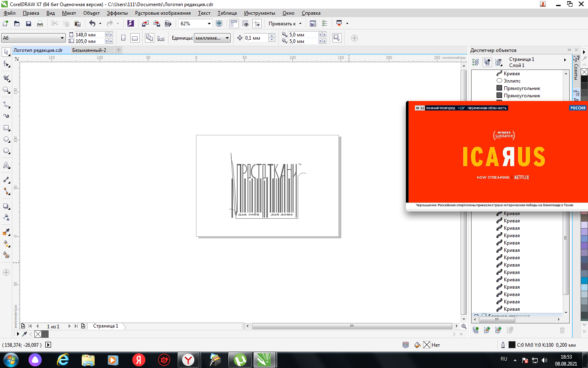Image resolution: width=588 pixels, height=368 pixels.
Task: Open Object Manager flyout options arrow
Action: coord(565,60)
